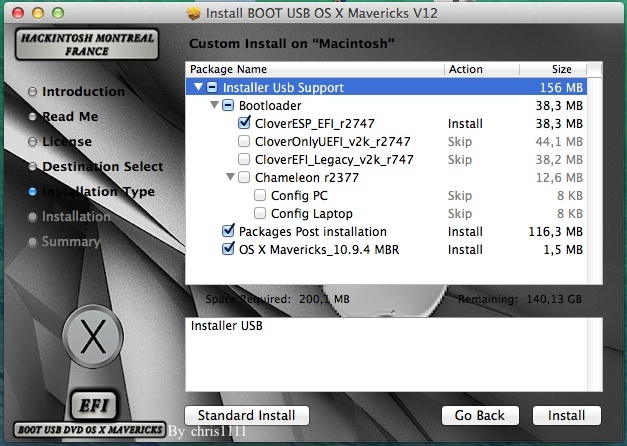Viewport: 627px width, 446px height.
Task: Click the 44,1 MB size value
Action: point(559,142)
